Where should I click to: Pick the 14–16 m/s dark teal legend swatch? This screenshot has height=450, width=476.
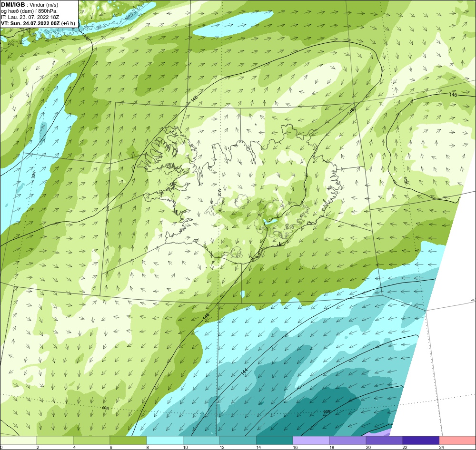(275, 440)
